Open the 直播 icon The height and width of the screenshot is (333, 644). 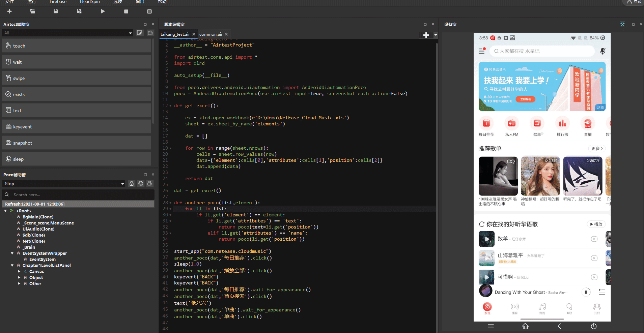click(x=588, y=126)
